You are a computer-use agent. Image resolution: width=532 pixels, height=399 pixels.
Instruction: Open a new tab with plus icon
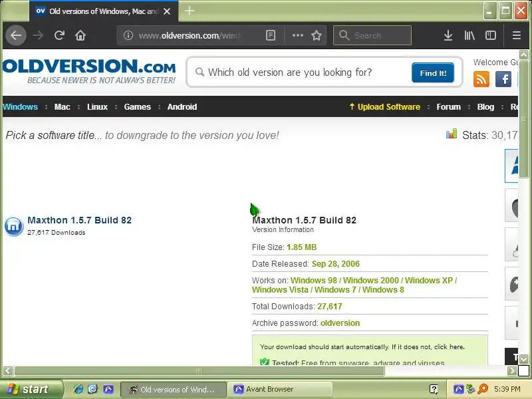tap(190, 11)
